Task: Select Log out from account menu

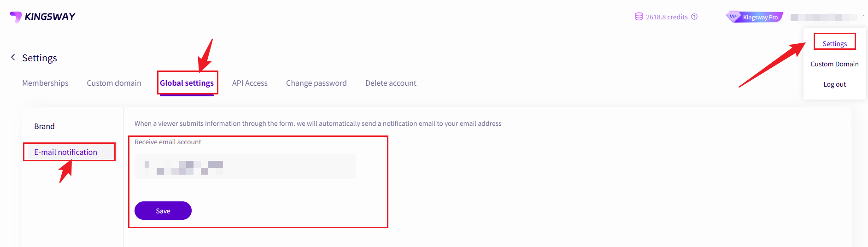Action: [x=834, y=84]
